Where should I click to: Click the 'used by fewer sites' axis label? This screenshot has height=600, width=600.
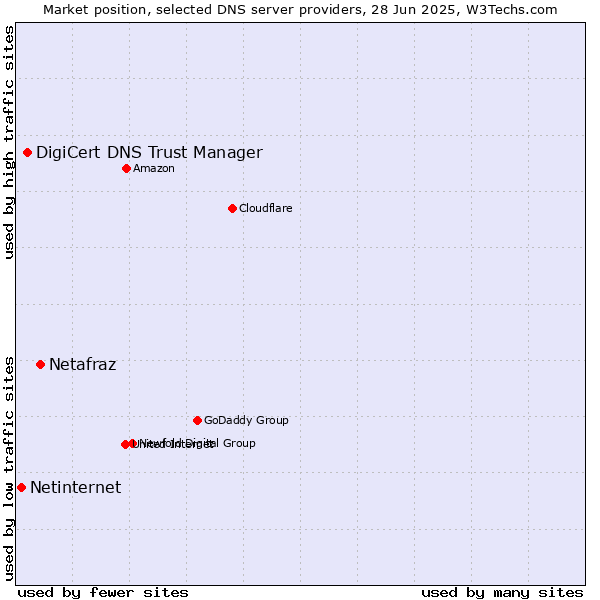coord(103,593)
